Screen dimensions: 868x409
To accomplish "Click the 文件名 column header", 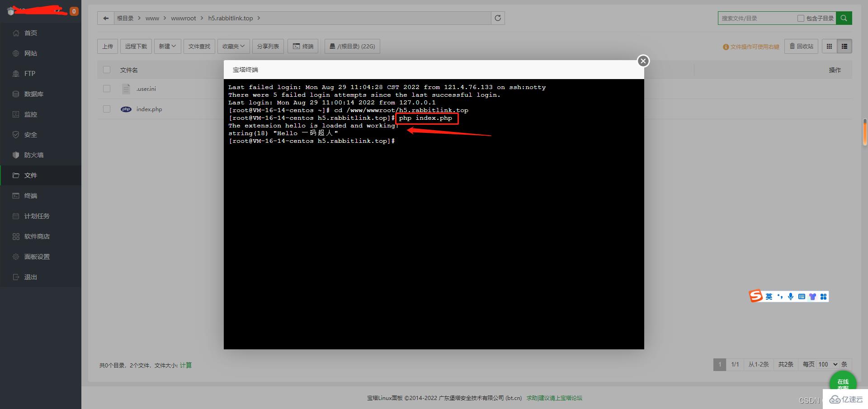I will 129,70.
